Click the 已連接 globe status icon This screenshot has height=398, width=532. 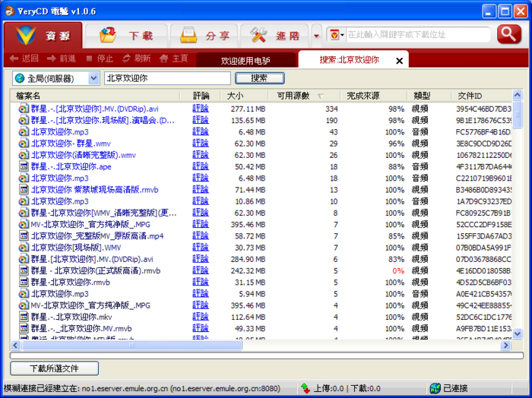click(435, 388)
